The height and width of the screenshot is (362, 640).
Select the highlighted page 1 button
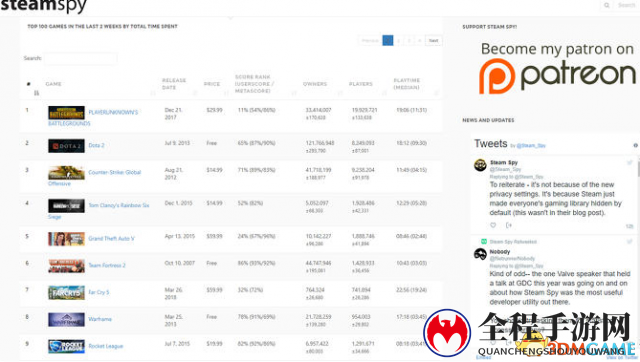(x=388, y=40)
